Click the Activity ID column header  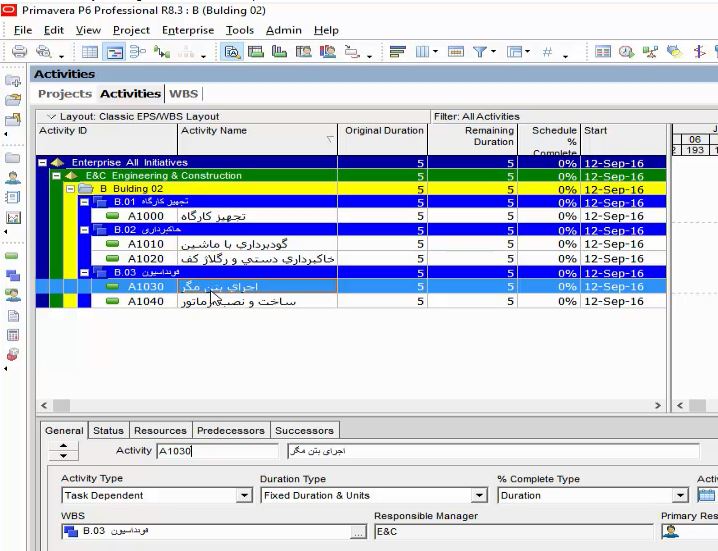[106, 139]
